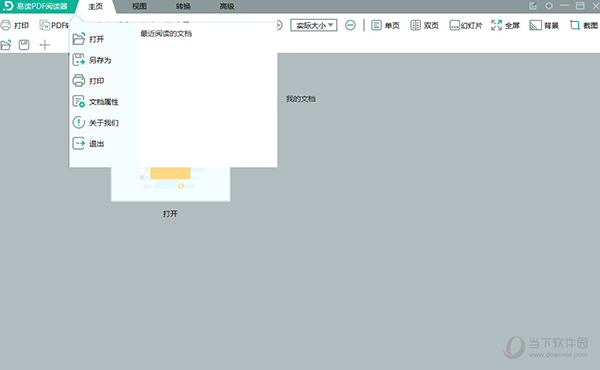
Task: Click the 打印 printer icon in toolbar
Action: click(6, 25)
